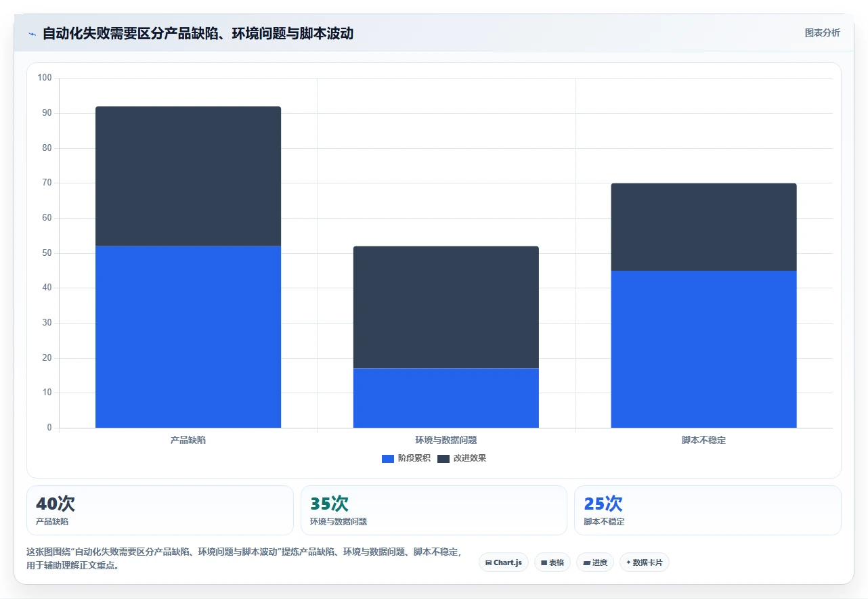
Task: Click the dark bar segment for 脚本不稳定
Action: (703, 227)
